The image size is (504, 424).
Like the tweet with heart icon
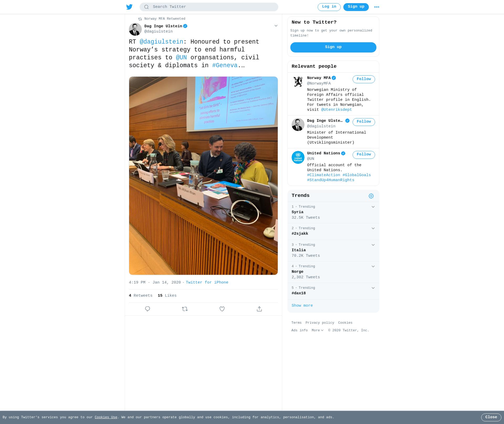tap(222, 309)
